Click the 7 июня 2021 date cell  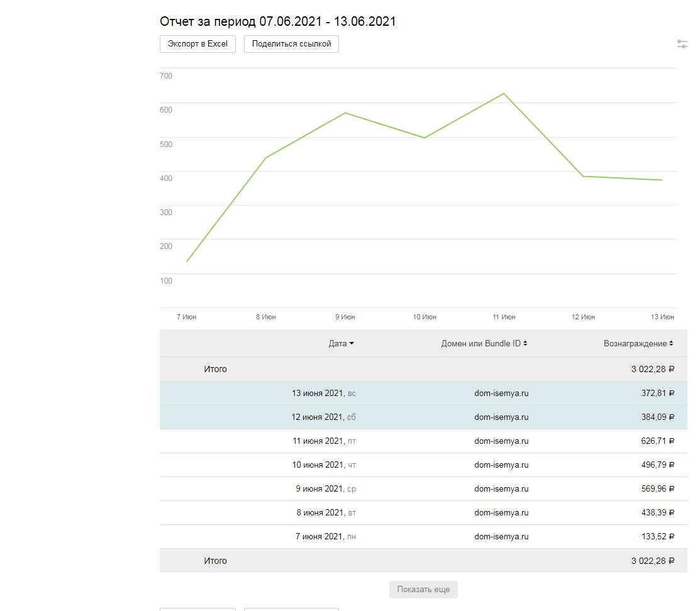click(325, 537)
